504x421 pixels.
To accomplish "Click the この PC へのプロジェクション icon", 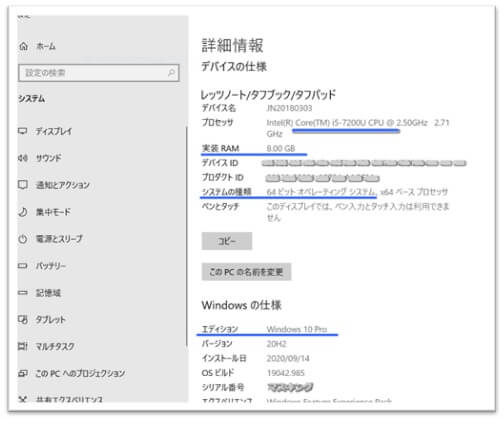I will [23, 373].
